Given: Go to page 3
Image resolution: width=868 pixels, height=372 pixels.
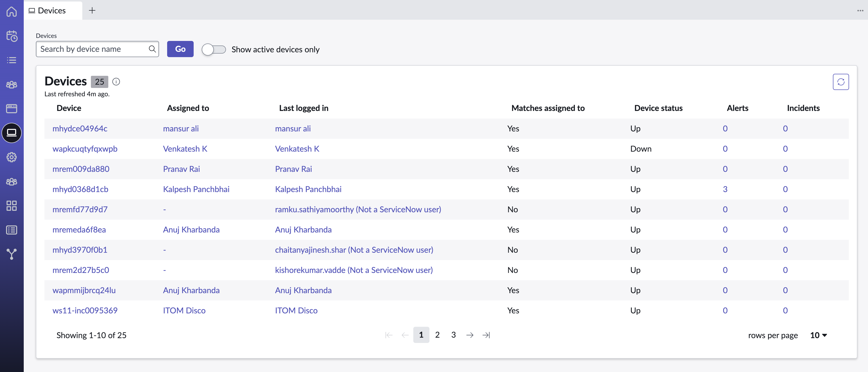Looking at the screenshot, I should click(453, 335).
